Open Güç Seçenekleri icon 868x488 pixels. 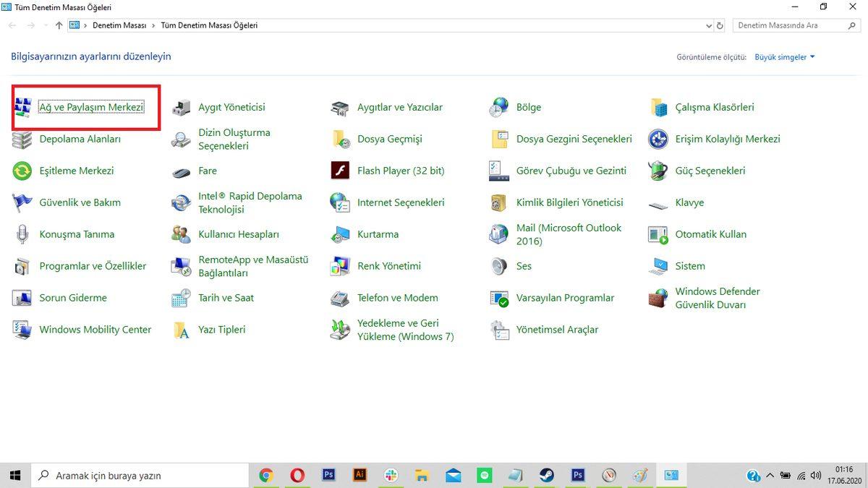pyautogui.click(x=658, y=171)
